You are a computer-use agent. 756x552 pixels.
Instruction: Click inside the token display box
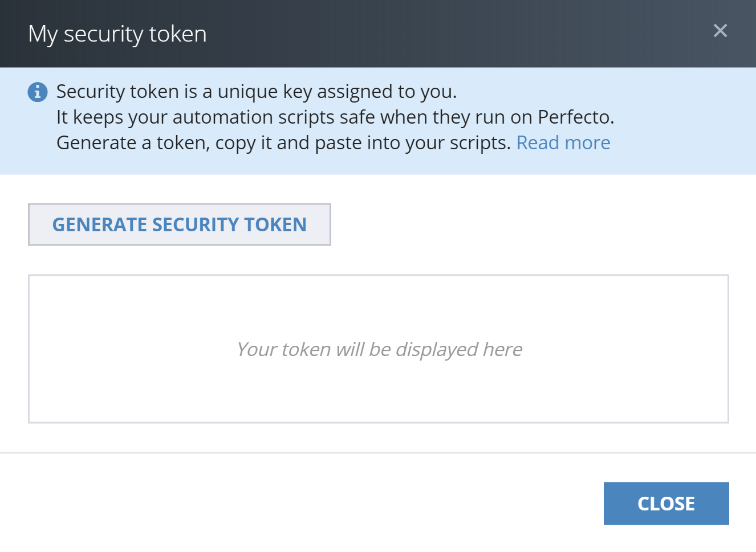click(378, 387)
